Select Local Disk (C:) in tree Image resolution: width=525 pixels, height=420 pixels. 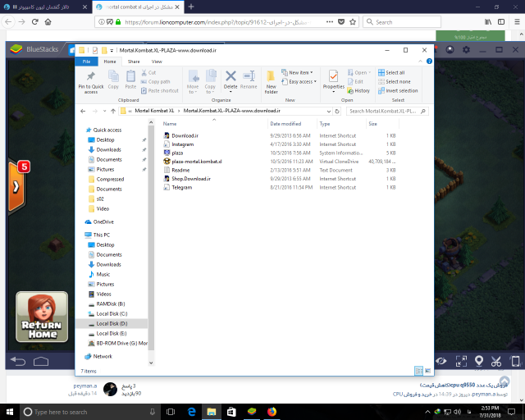(x=112, y=314)
